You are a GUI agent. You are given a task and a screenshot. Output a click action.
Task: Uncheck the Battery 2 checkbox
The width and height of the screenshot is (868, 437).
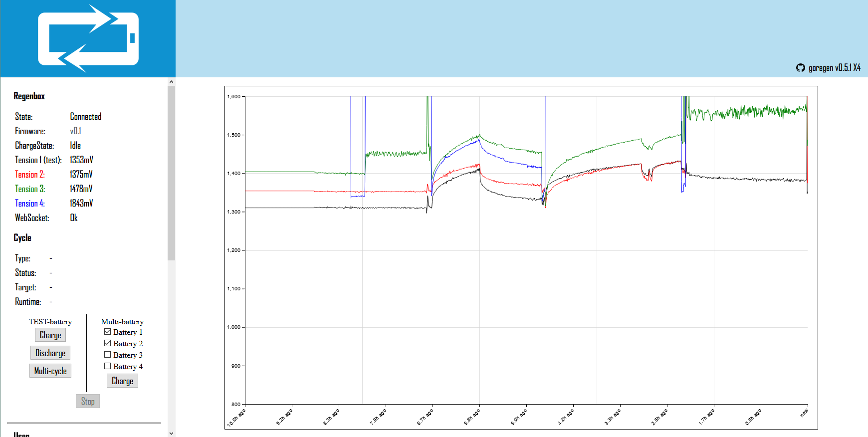click(107, 343)
